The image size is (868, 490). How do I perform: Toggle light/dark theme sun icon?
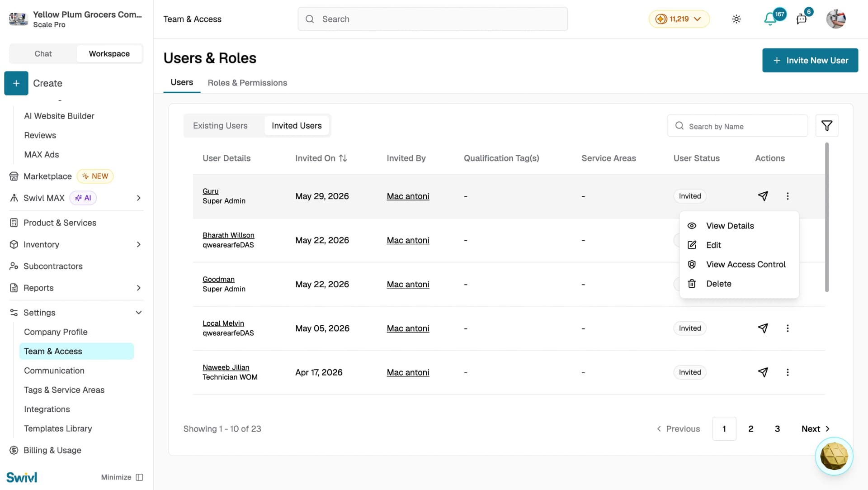(736, 19)
